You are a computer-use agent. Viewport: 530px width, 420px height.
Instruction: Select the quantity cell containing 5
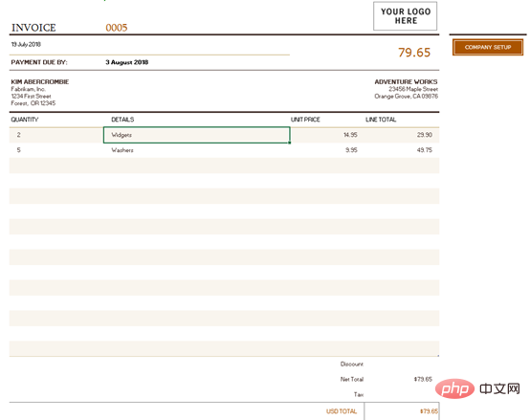tap(56, 150)
